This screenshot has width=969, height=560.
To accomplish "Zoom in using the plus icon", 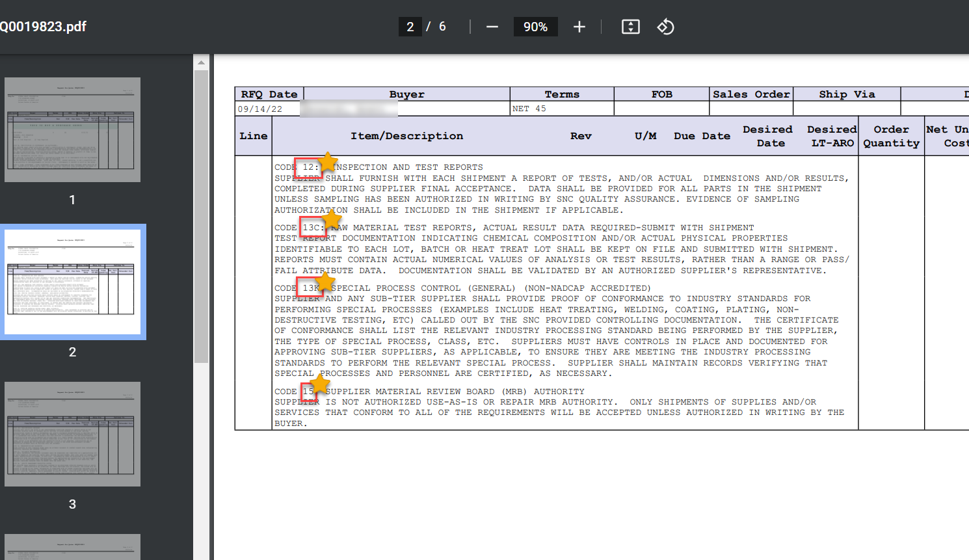I will tap(579, 27).
